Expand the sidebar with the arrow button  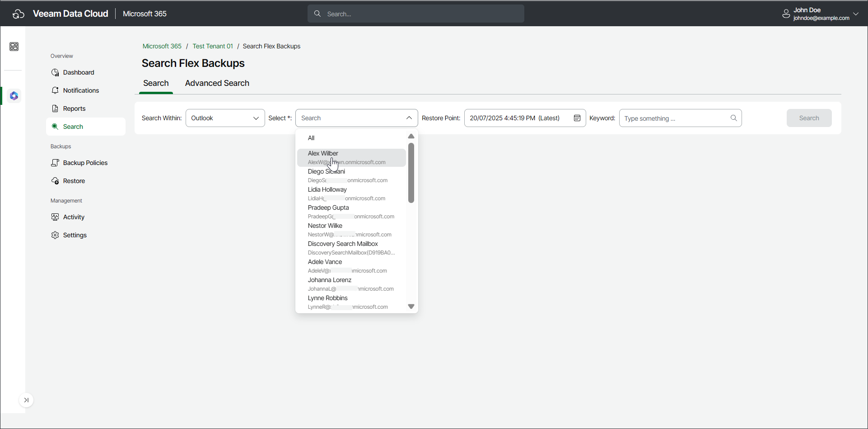[26, 400]
